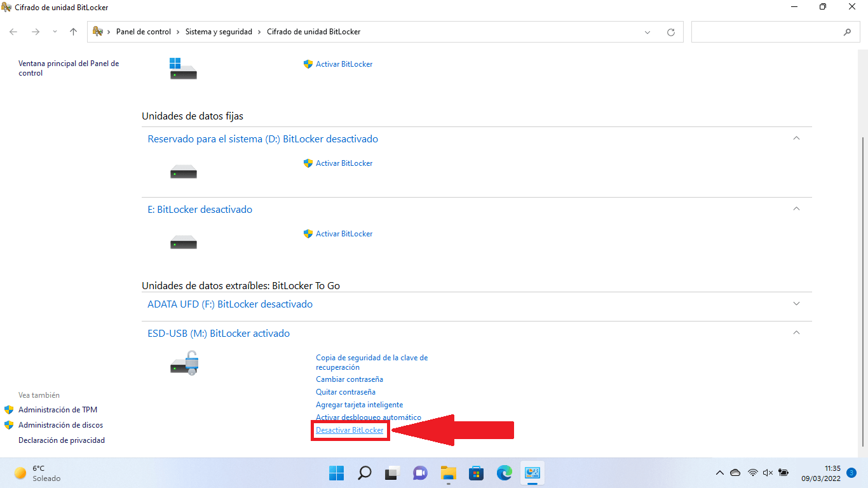Click the D: drive icon
Screen dimensions: 868x488
[x=184, y=172]
